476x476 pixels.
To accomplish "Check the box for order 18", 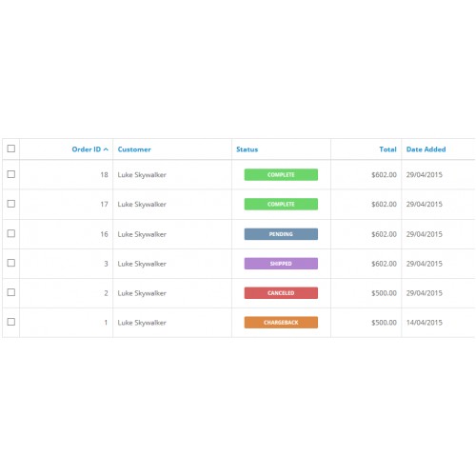I will point(11,174).
